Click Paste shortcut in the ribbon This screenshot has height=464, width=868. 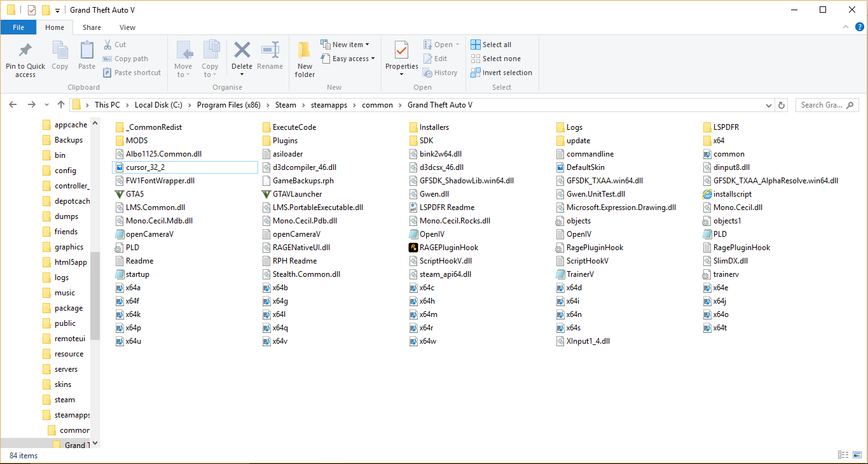click(x=132, y=73)
